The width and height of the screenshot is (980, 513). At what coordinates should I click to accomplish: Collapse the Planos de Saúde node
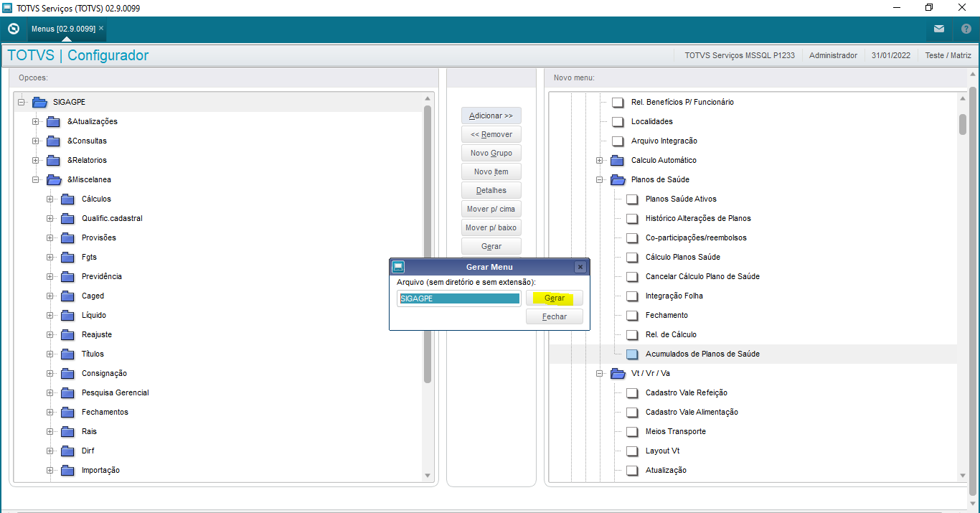[x=600, y=179]
